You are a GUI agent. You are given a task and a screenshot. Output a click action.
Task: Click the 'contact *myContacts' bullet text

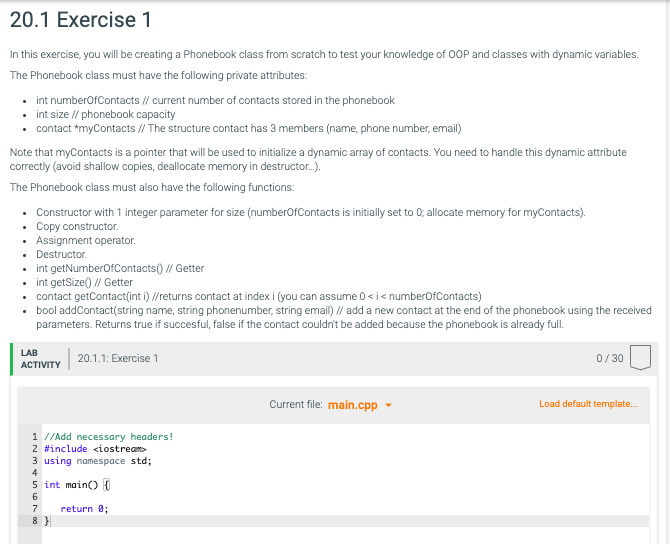[x=249, y=129]
